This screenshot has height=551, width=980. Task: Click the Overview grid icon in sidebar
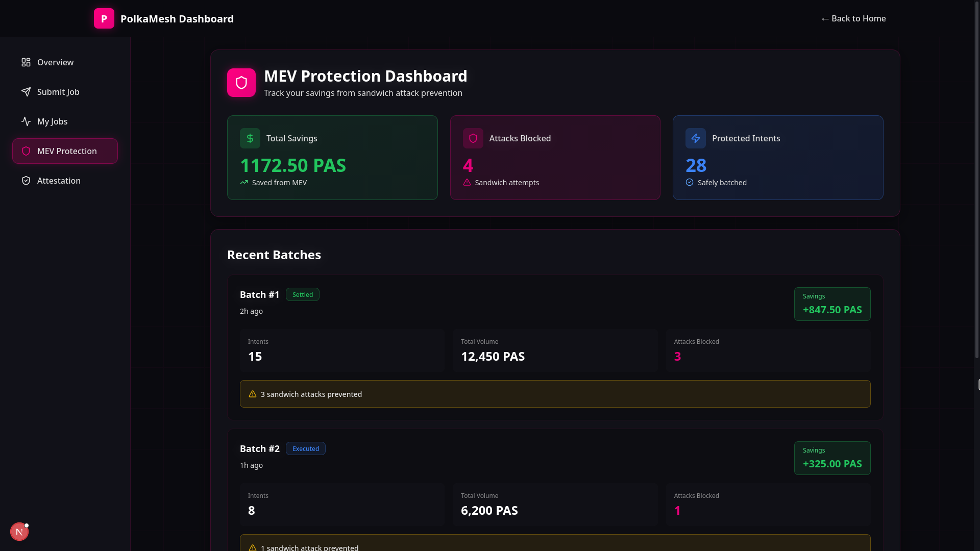click(26, 62)
